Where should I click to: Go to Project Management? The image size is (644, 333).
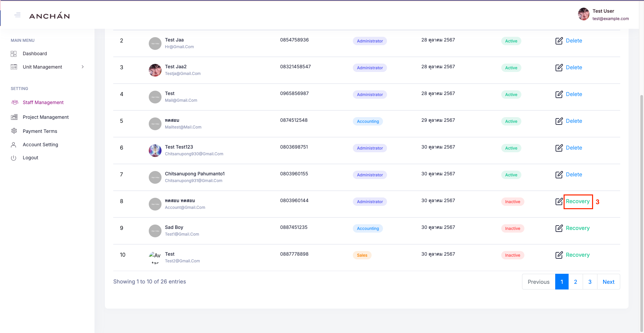tap(46, 117)
